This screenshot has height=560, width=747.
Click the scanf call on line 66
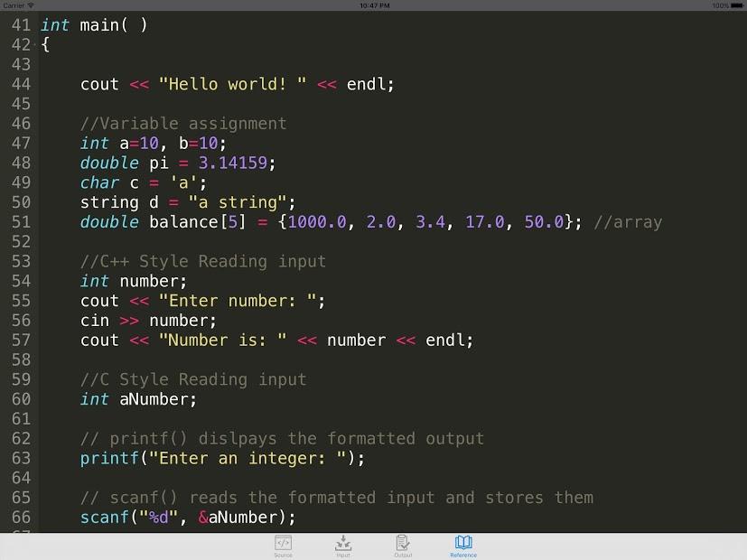point(185,518)
